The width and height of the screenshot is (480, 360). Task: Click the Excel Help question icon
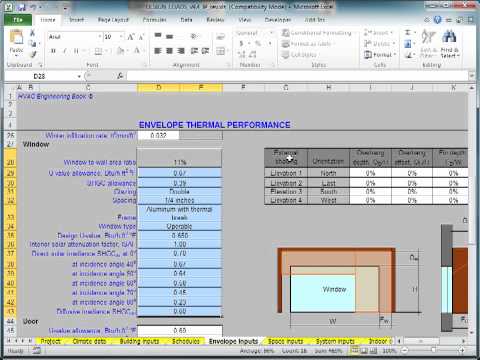[437, 20]
